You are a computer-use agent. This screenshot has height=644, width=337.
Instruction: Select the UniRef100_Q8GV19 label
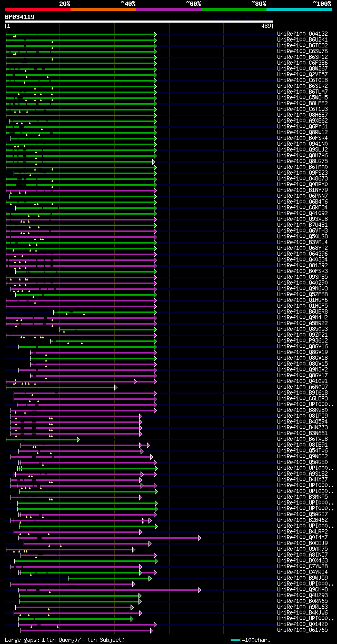tap(302, 353)
